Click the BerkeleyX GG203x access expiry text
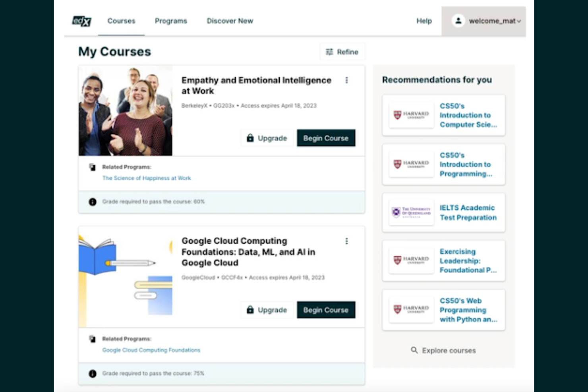Screen dimensions: 588x392 click(x=249, y=106)
